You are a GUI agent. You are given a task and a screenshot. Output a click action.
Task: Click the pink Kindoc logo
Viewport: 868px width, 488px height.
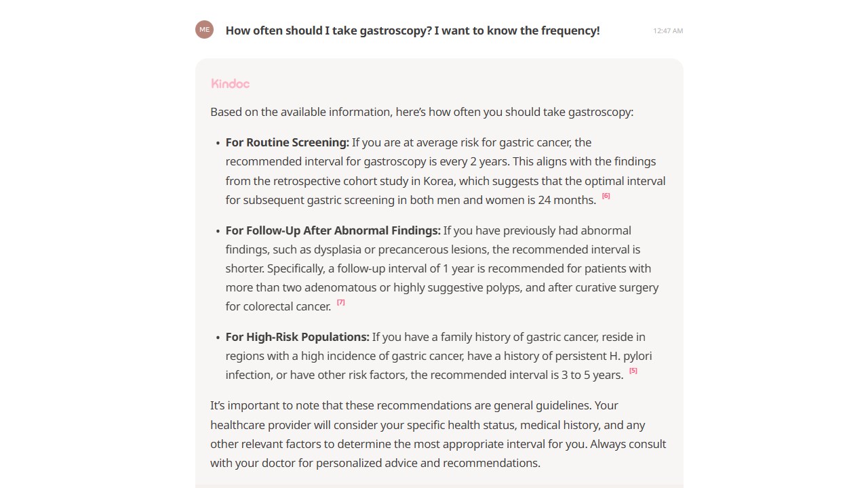click(x=230, y=83)
